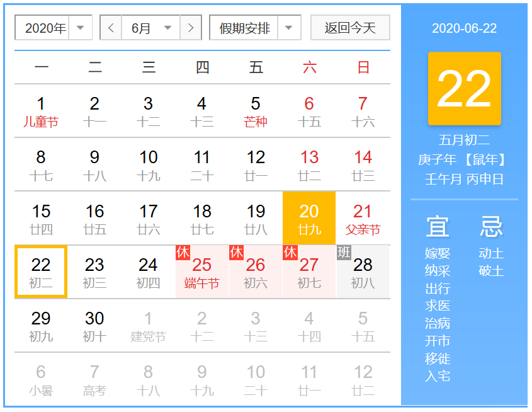Open the 6月 month dropdown
Viewport: 532px width, 412px height.
click(150, 28)
